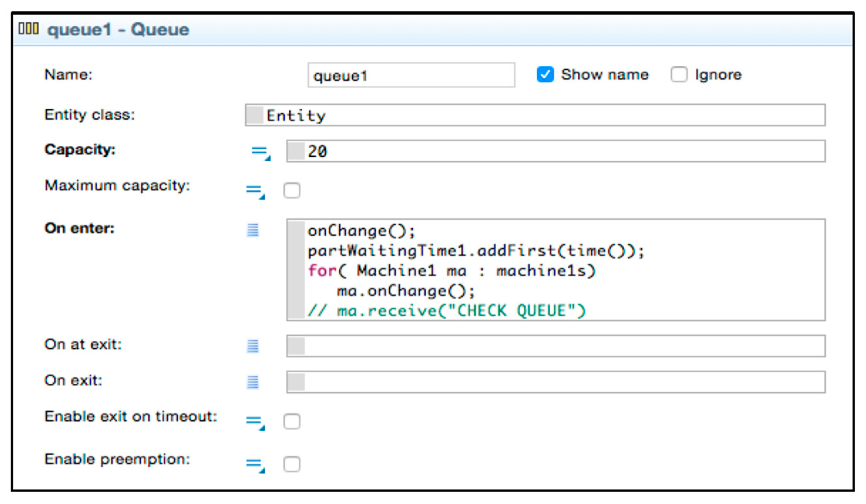
Task: Click the code lines icon beside On exit
Action: pyautogui.click(x=253, y=382)
